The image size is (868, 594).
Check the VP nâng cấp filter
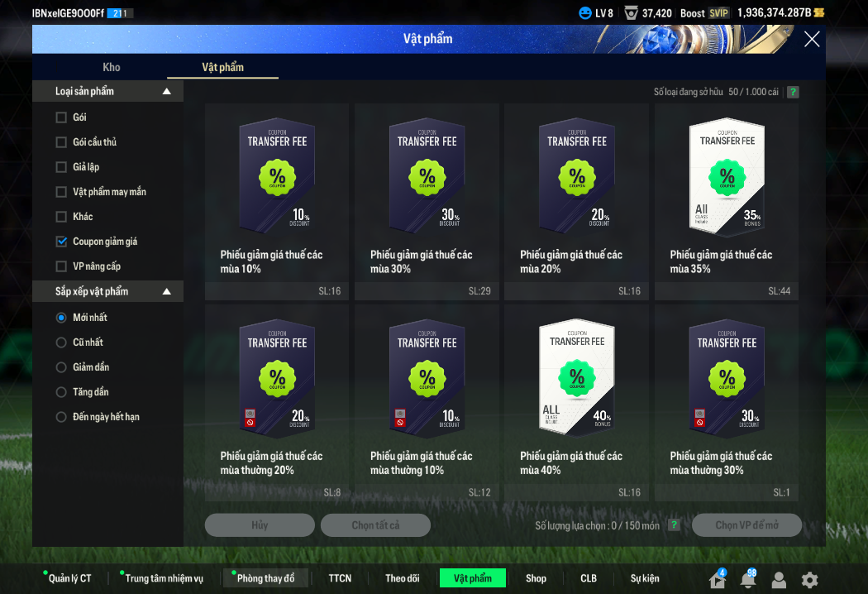pos(61,266)
